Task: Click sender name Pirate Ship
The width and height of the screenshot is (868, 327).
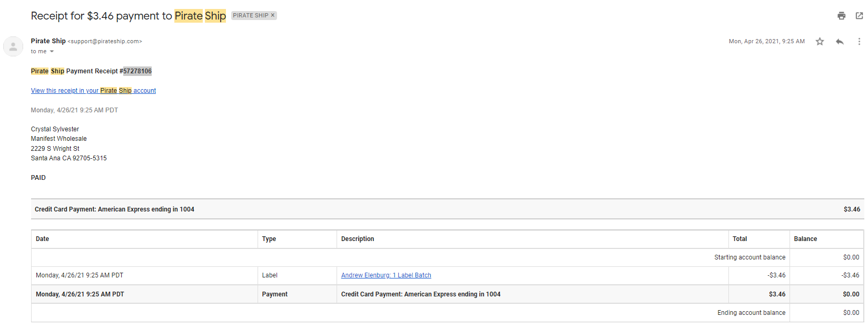Action: (x=48, y=41)
